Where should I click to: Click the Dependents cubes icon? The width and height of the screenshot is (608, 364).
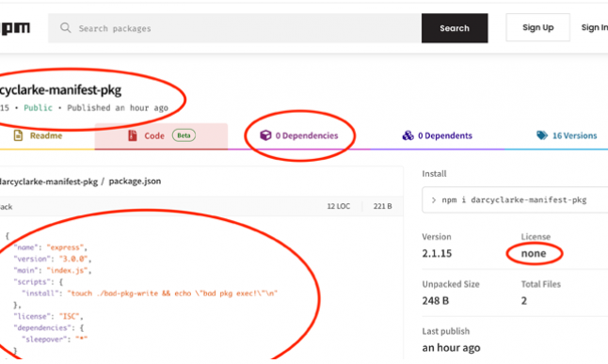408,135
